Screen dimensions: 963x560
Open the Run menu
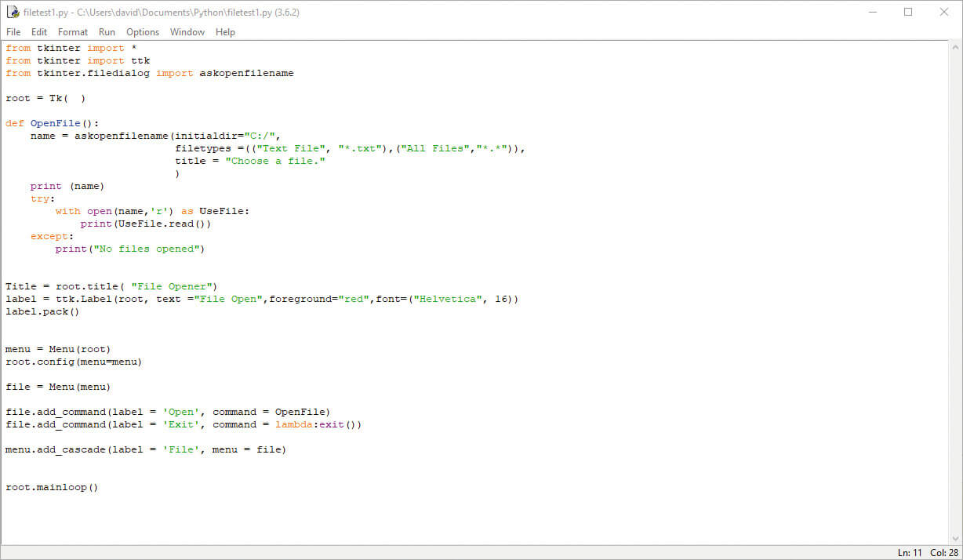pyautogui.click(x=107, y=32)
